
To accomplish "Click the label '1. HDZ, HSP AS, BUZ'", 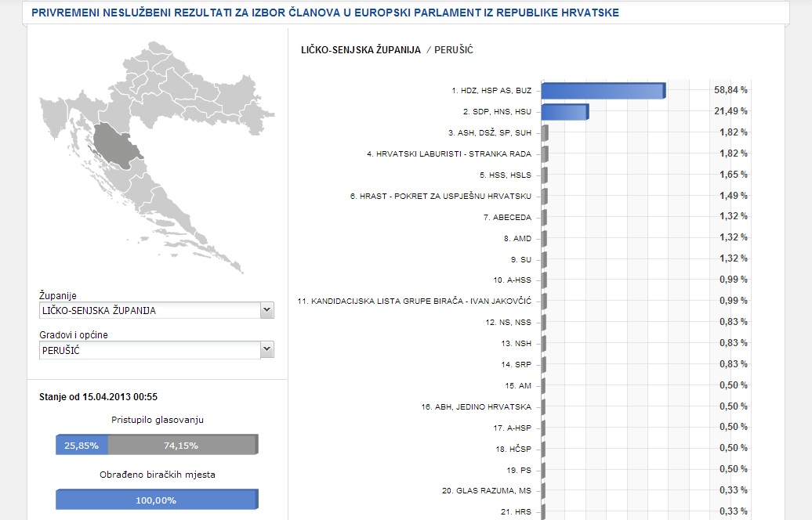I will click(491, 91).
